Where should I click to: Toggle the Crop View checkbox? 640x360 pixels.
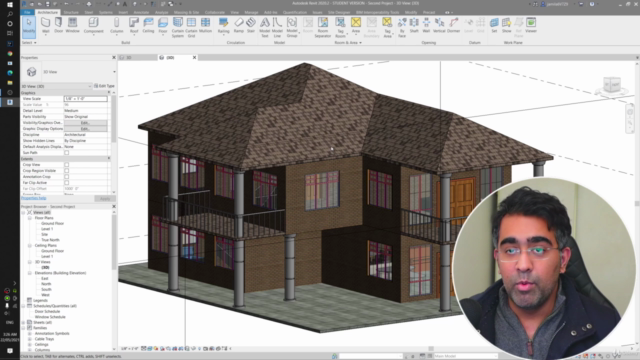(67, 164)
